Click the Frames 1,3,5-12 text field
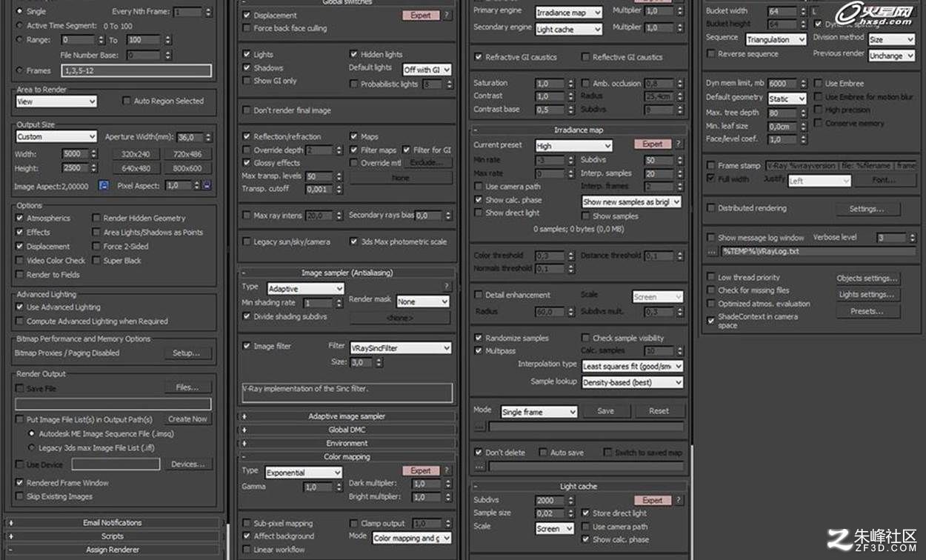 click(x=137, y=70)
